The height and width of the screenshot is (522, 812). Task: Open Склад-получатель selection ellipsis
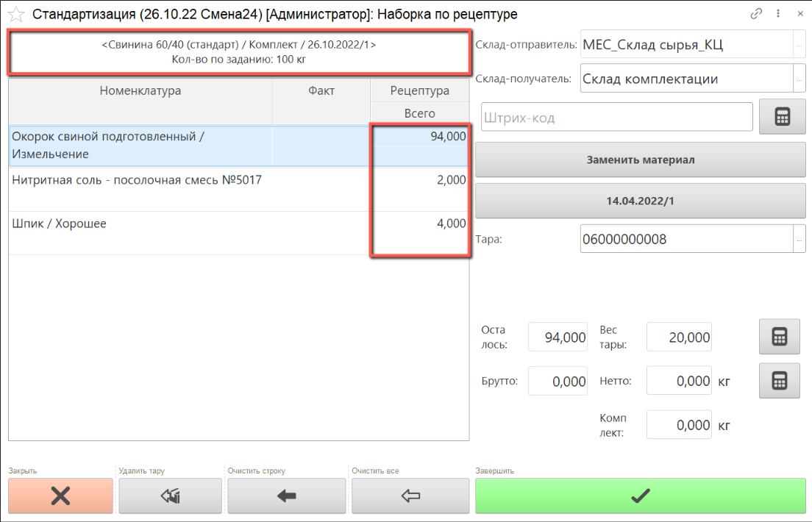click(x=799, y=79)
